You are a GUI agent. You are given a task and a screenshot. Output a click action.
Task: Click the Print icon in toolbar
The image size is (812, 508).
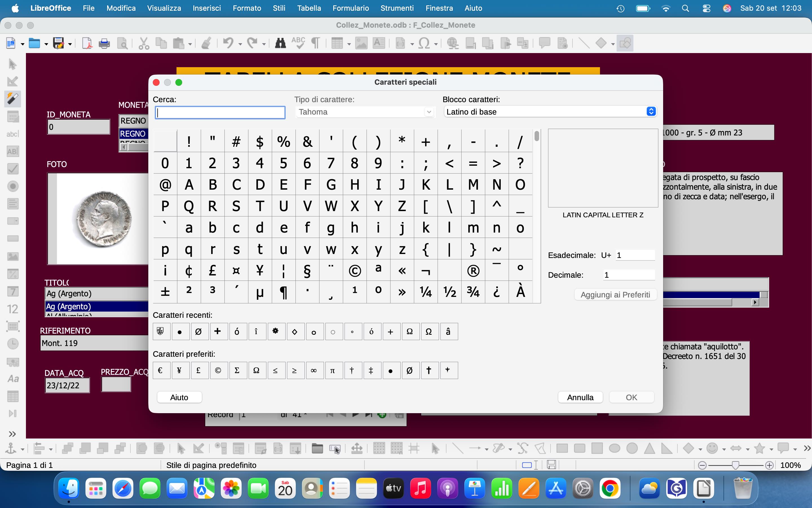[104, 43]
